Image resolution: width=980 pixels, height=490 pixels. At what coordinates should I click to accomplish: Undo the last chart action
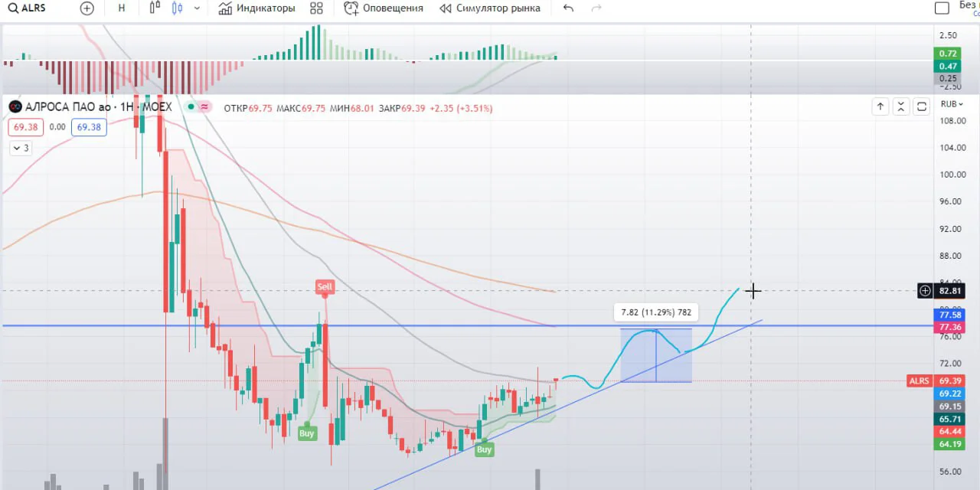pos(568,8)
